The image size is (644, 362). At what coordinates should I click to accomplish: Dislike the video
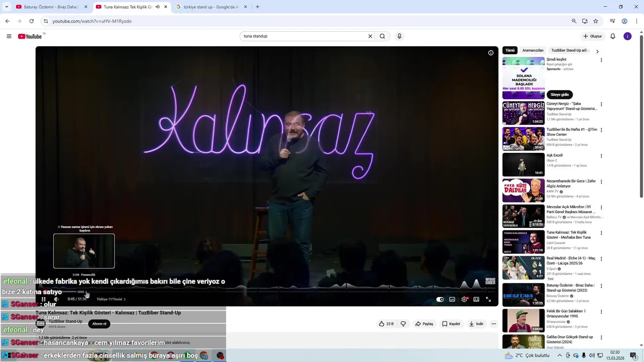[x=403, y=324]
